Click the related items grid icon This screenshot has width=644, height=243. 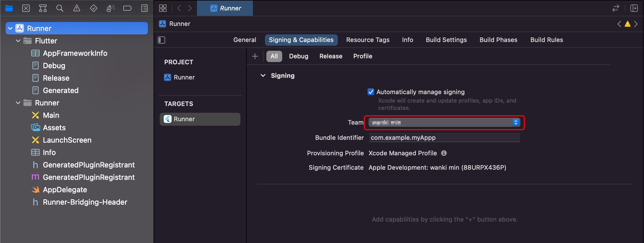tap(163, 8)
